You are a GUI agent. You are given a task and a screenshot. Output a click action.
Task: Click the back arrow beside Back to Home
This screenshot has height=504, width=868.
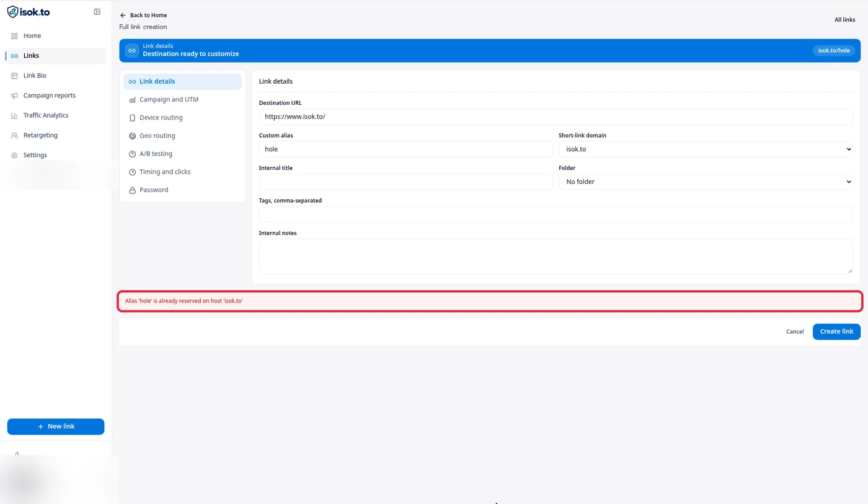(x=123, y=15)
